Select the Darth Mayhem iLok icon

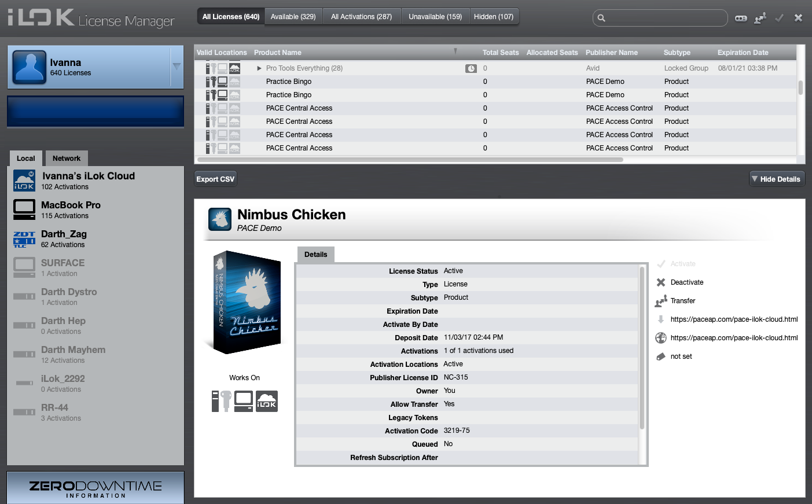point(24,354)
